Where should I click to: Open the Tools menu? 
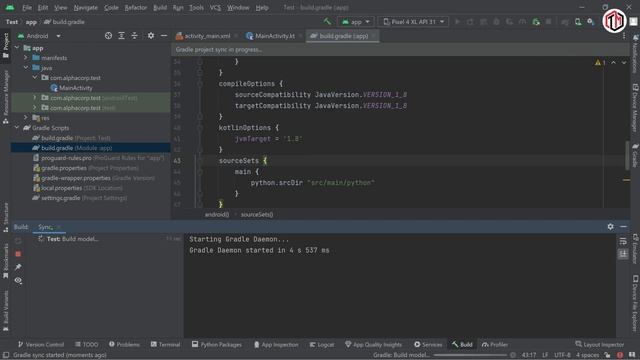196,7
